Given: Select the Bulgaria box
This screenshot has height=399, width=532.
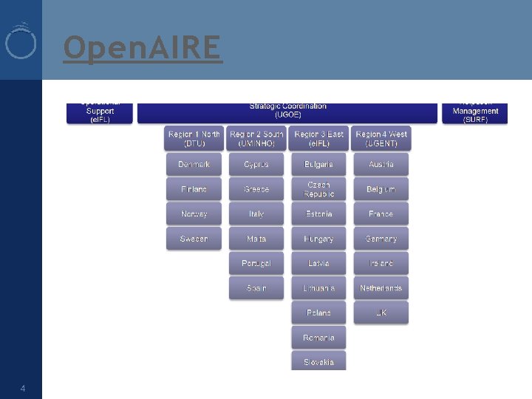Looking at the screenshot, I should click(318, 164).
